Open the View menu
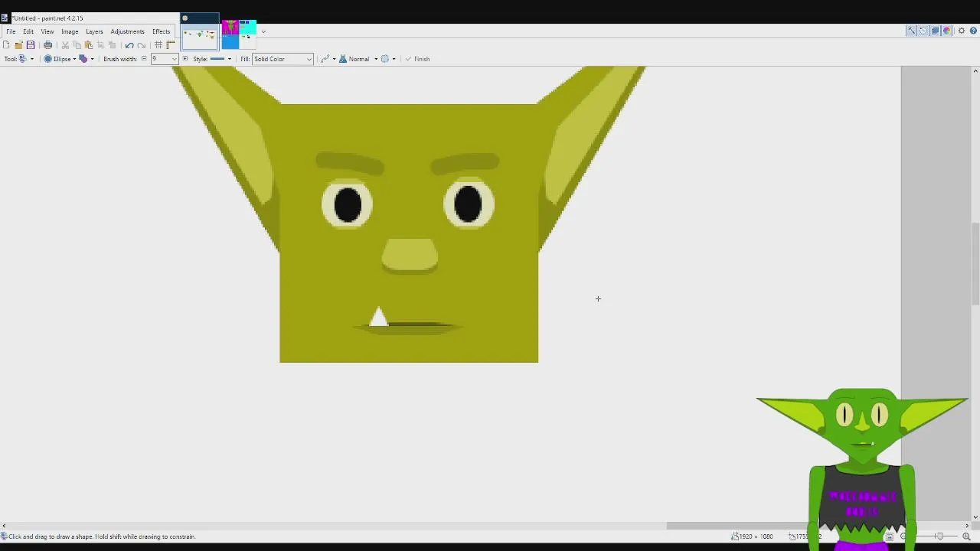This screenshot has width=980, height=551. tap(47, 31)
